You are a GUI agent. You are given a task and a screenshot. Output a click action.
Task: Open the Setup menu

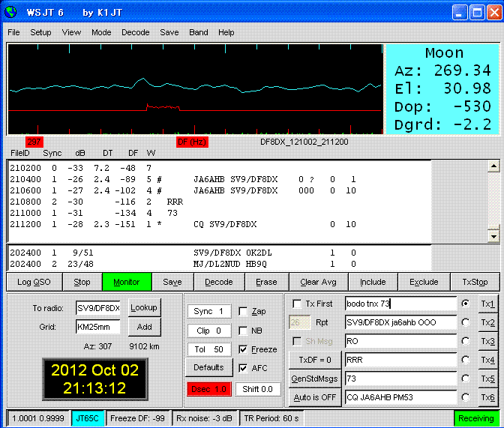(x=40, y=33)
